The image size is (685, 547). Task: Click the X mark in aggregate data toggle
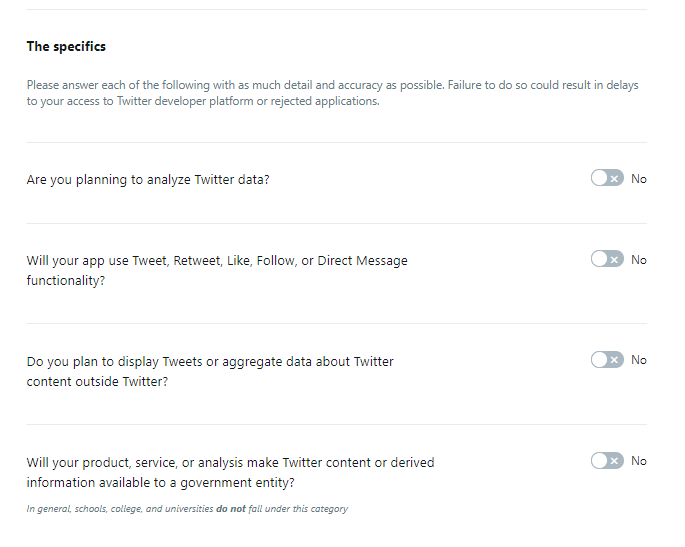[x=614, y=360]
